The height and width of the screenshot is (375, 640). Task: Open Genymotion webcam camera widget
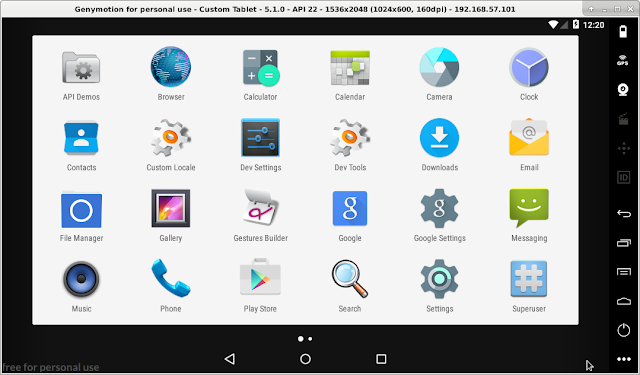point(623,89)
